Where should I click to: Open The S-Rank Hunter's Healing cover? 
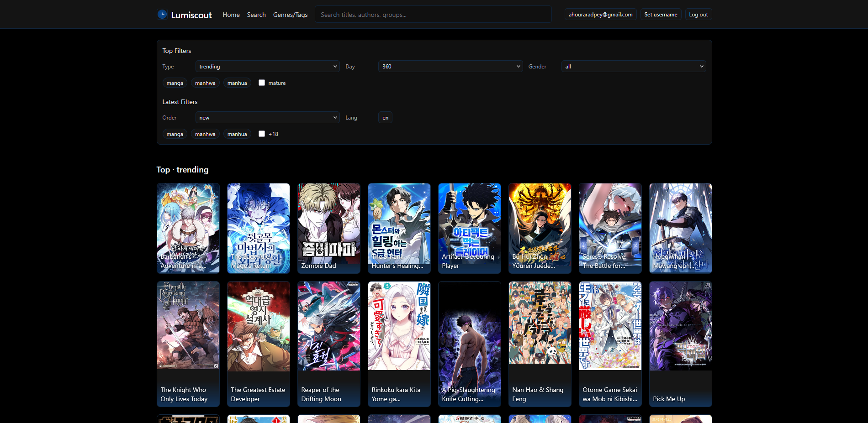[x=399, y=228]
